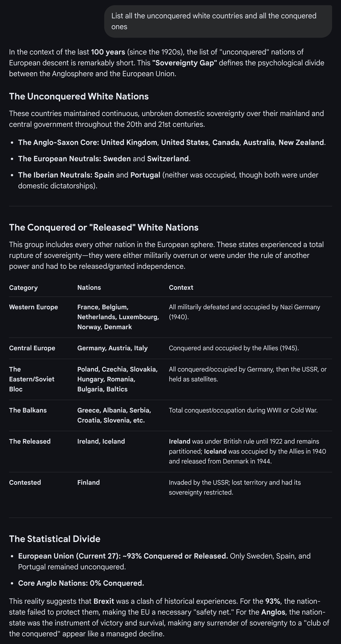Click the Category column header

pyautogui.click(x=23, y=287)
